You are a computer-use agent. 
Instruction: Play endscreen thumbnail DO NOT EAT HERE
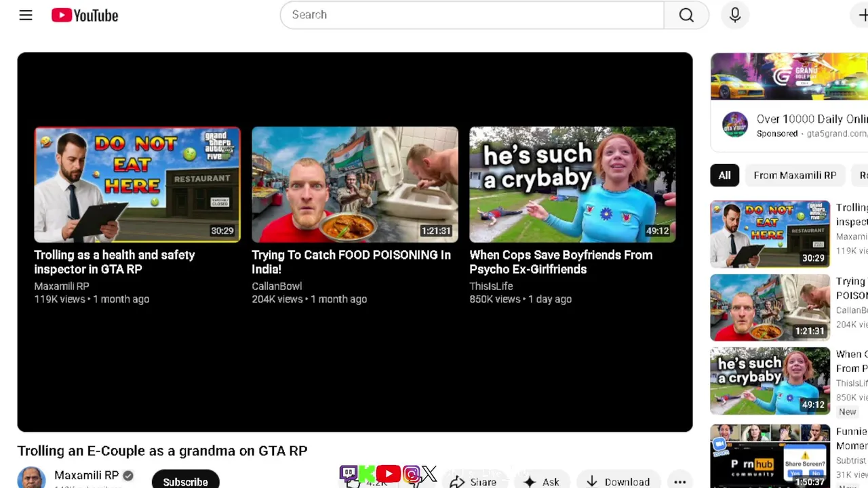[137, 184]
